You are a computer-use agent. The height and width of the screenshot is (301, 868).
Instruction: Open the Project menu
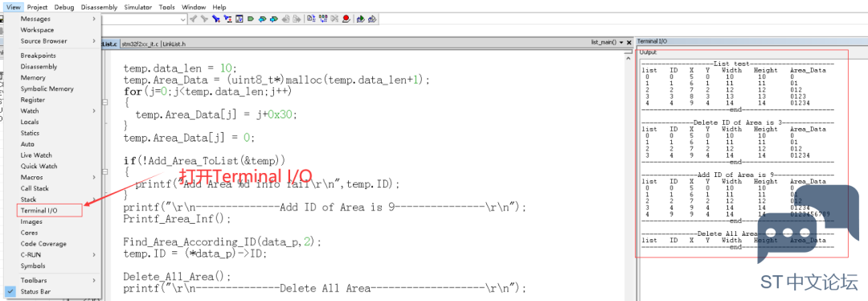[x=37, y=7]
